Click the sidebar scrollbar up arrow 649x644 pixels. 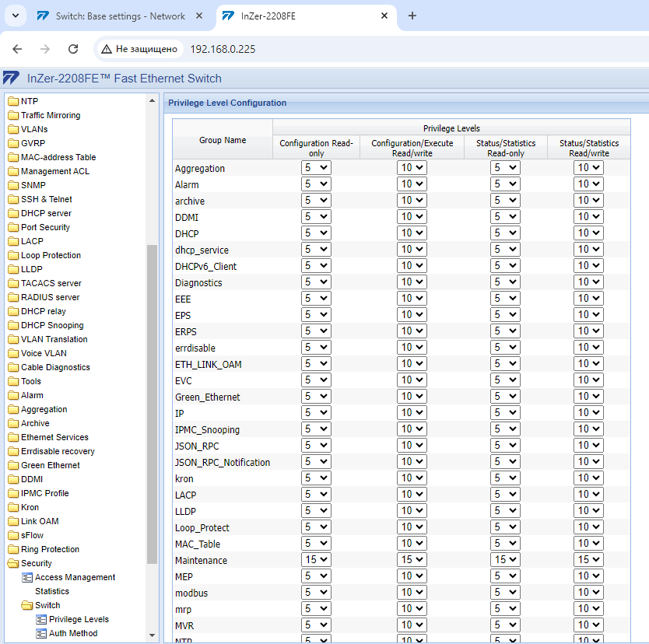152,100
